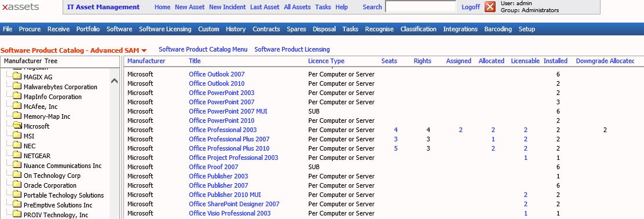Sort by the Title column header
The width and height of the screenshot is (644, 219).
click(195, 61)
